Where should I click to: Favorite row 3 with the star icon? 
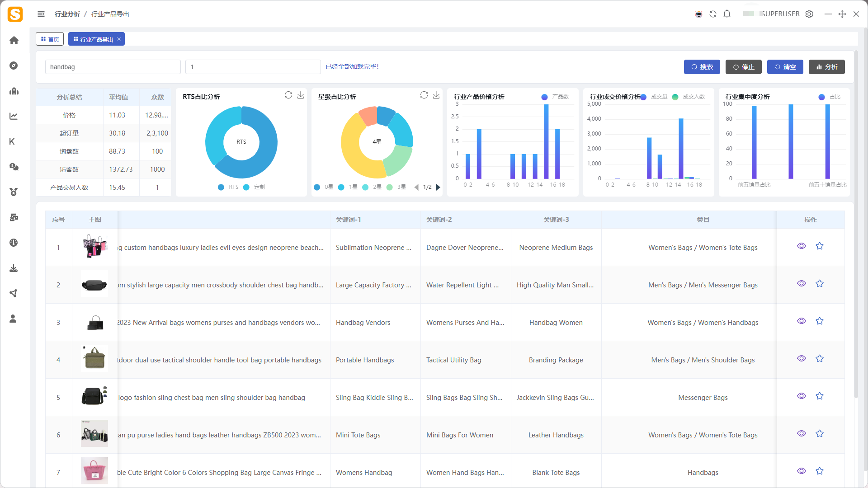coord(820,321)
